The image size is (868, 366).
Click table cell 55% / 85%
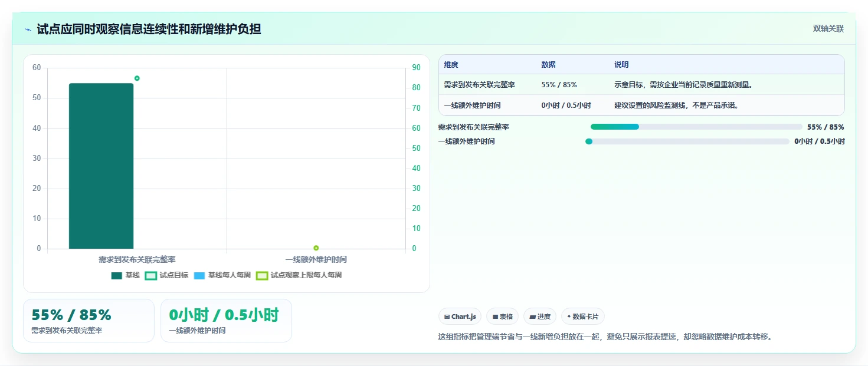559,85
